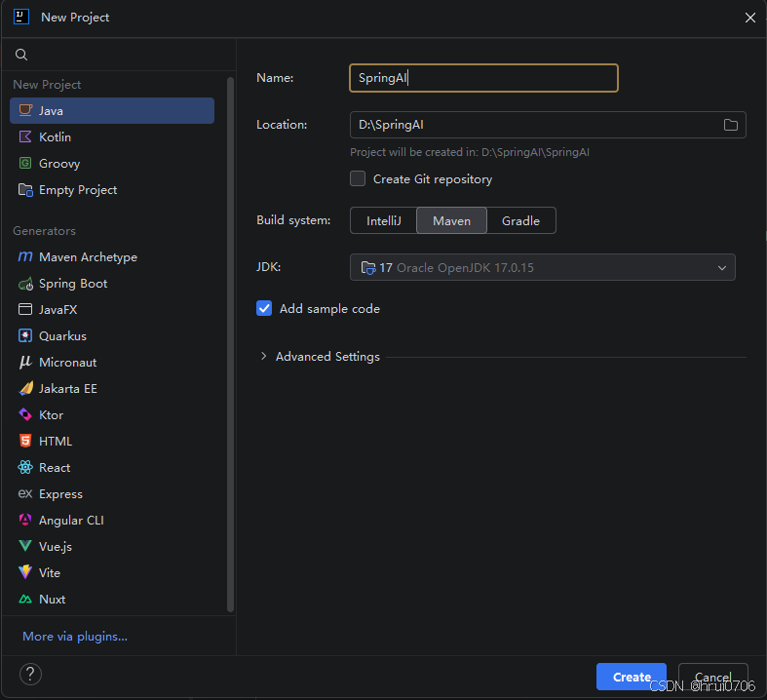Click the Ktor diamond icon

[x=25, y=414]
